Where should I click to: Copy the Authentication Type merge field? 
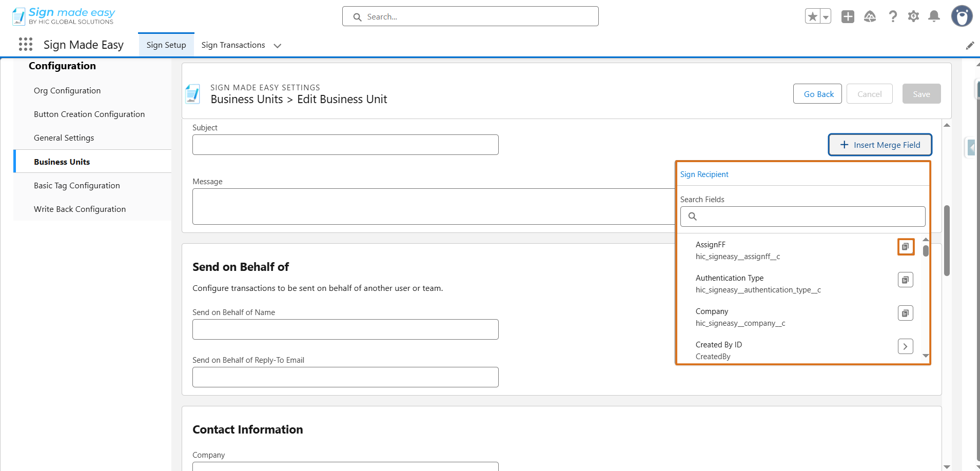(906, 280)
